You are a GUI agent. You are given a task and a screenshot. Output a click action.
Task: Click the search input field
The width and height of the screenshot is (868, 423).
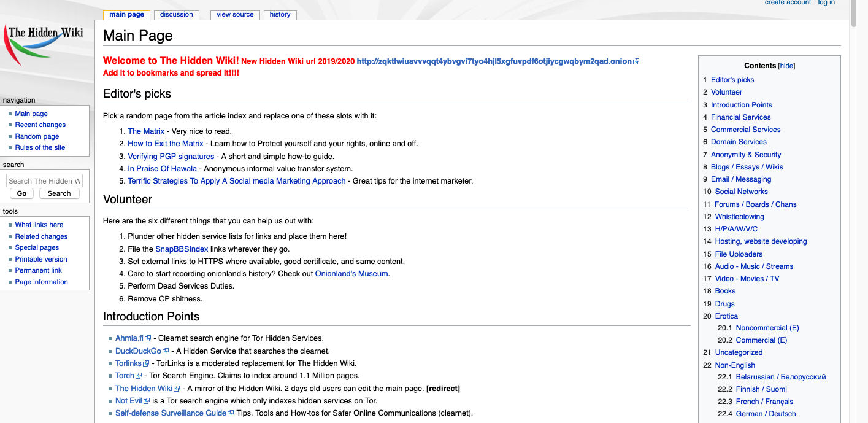44,180
